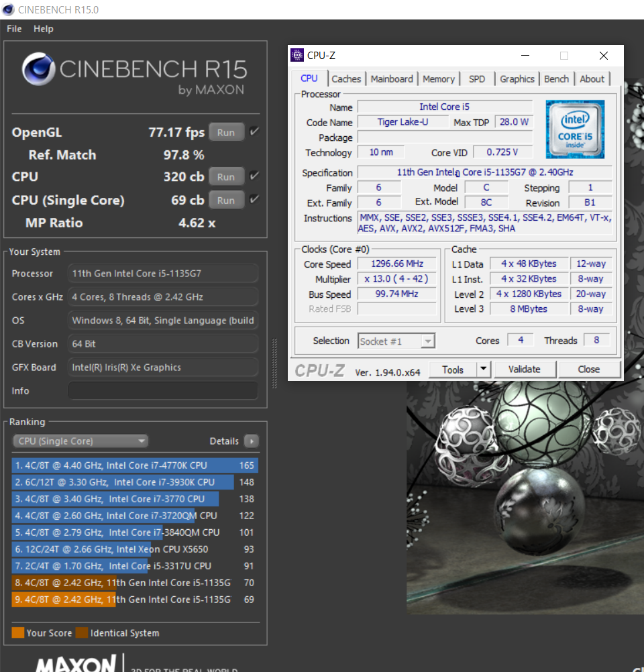Click the Validate button
Screen dimensions: 644x672
525,370
